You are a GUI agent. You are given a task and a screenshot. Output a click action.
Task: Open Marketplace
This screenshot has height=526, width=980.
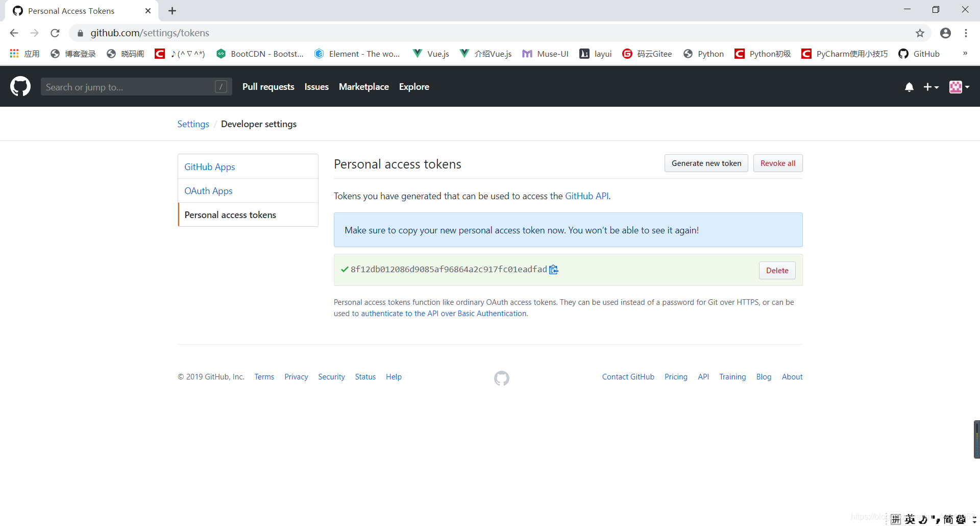(364, 87)
